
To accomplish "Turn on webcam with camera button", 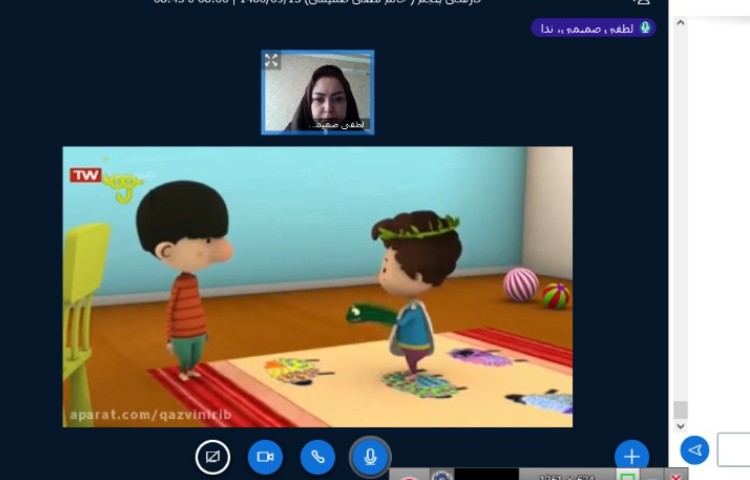I will point(265,457).
